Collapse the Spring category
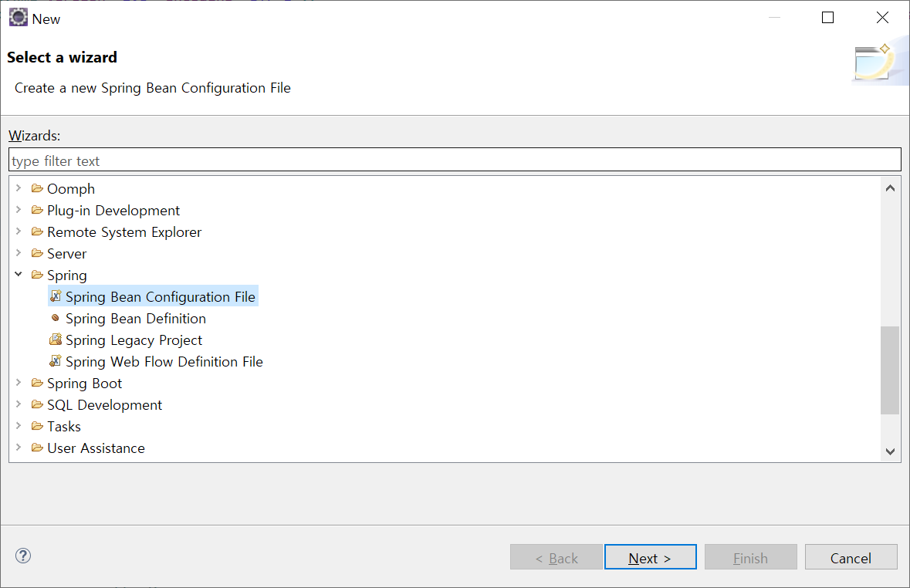 pos(19,274)
